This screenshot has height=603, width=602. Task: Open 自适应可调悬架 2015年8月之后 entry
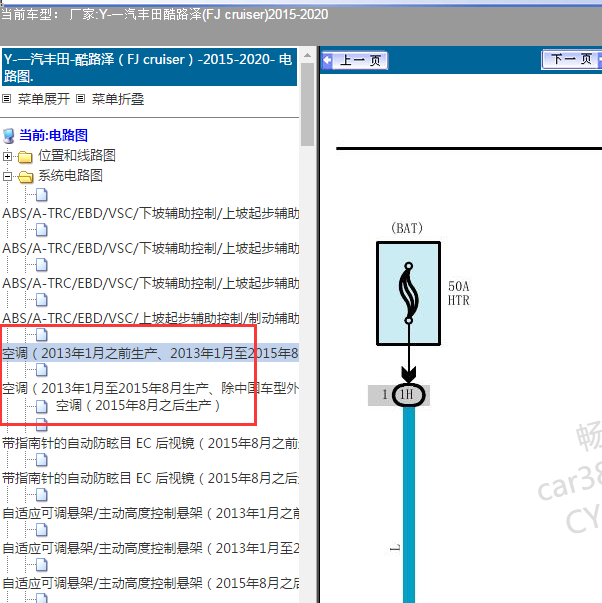150,583
